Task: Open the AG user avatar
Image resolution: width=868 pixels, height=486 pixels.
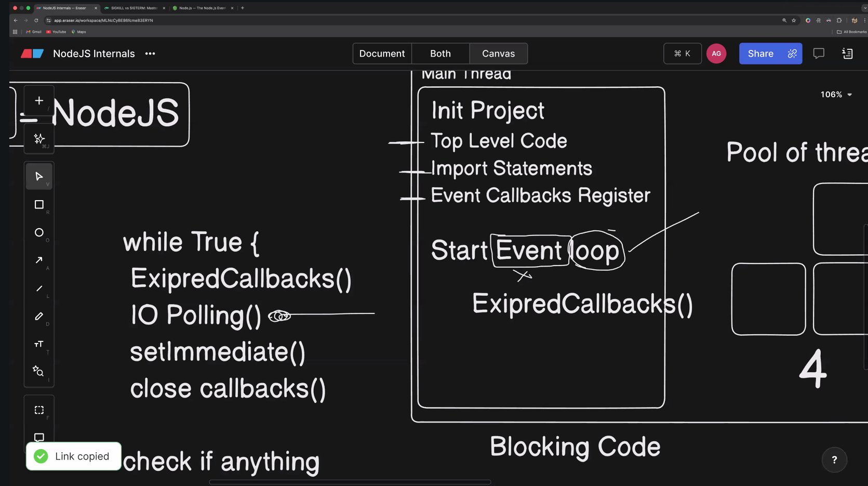Action: click(716, 54)
